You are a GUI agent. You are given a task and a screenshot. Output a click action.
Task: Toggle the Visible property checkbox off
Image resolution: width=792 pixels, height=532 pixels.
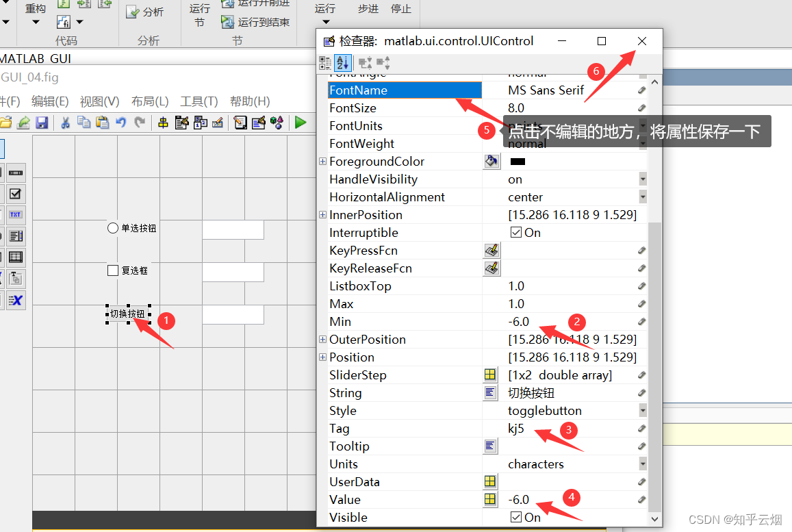click(x=515, y=518)
